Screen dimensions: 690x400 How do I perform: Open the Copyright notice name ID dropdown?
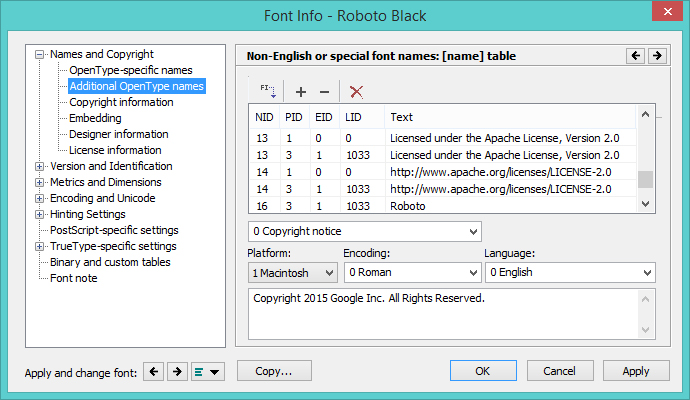click(x=365, y=232)
